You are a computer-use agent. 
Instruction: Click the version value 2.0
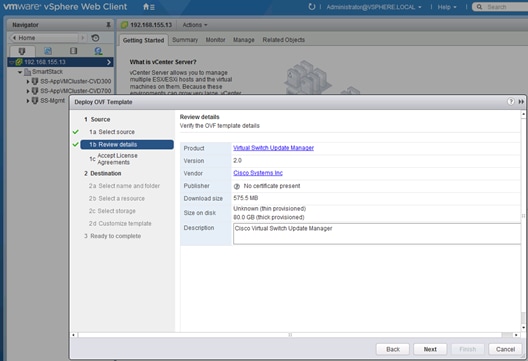pos(237,161)
